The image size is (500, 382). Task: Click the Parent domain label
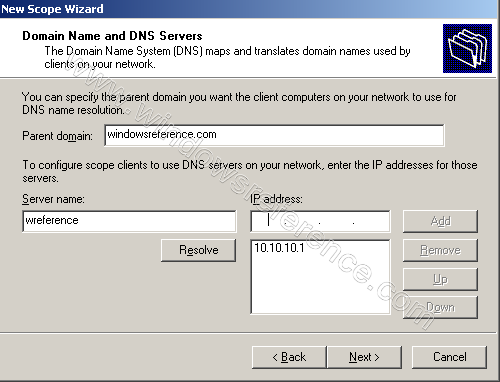click(x=57, y=136)
